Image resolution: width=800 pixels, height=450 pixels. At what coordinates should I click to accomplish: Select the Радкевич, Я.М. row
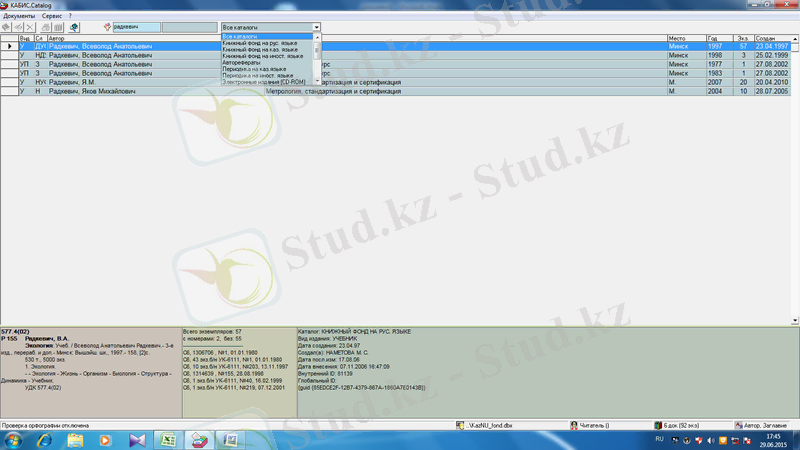point(395,82)
